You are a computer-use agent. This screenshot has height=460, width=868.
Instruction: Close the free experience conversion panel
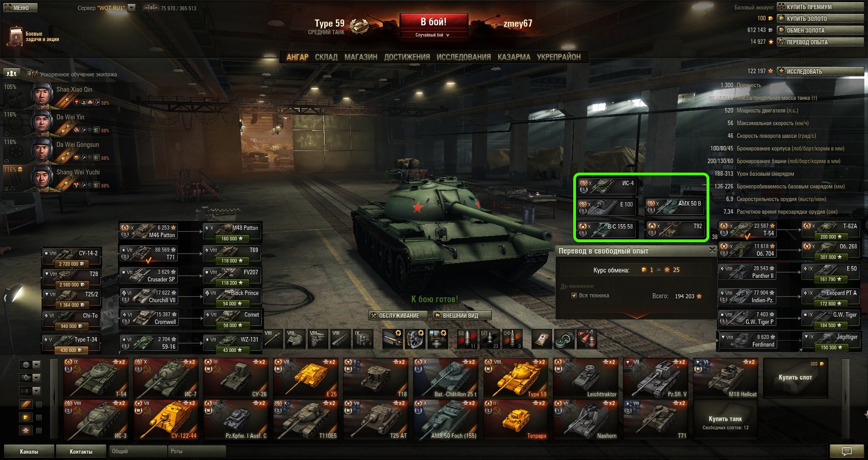tap(712, 250)
